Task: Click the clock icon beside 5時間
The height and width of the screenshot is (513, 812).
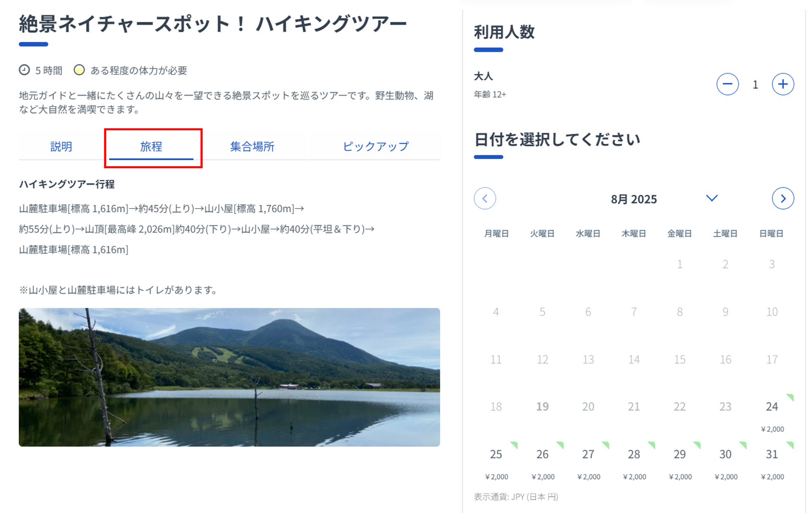Action: pyautogui.click(x=25, y=70)
